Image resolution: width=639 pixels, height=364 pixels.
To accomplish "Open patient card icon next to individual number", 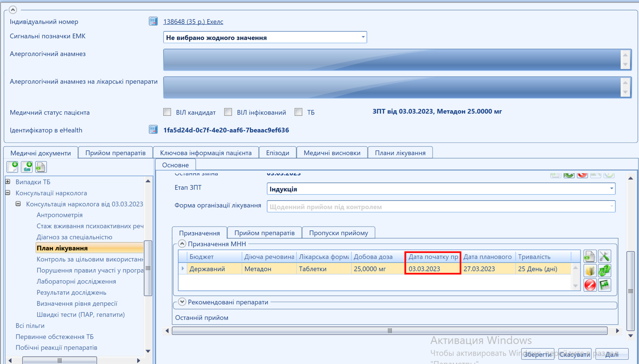I will pyautogui.click(x=153, y=21).
